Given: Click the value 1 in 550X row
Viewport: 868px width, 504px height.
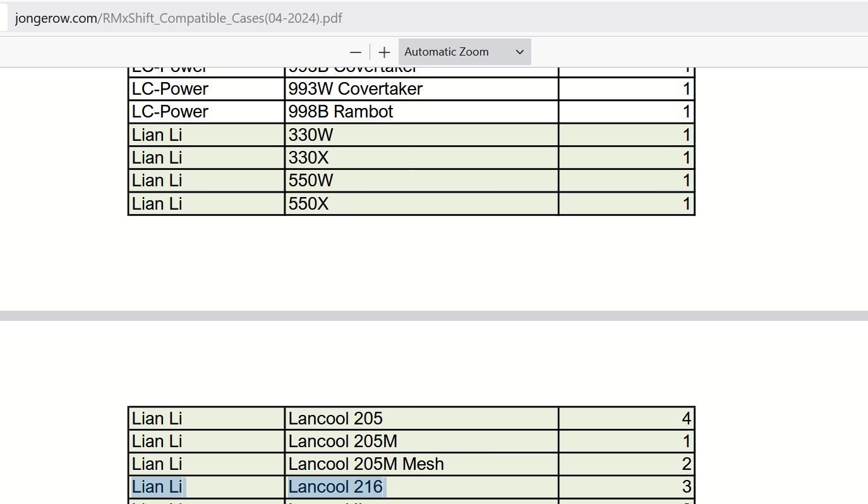Looking at the screenshot, I should pos(687,203).
